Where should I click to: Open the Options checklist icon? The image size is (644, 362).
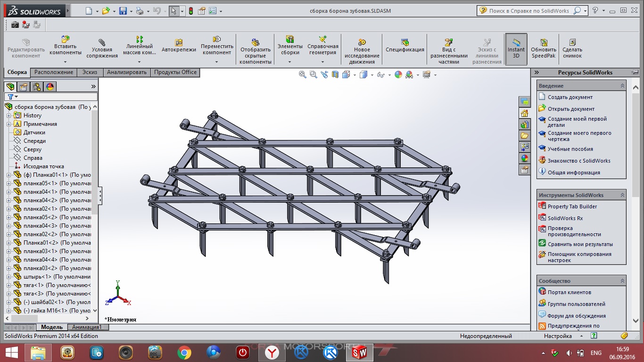pos(213,11)
